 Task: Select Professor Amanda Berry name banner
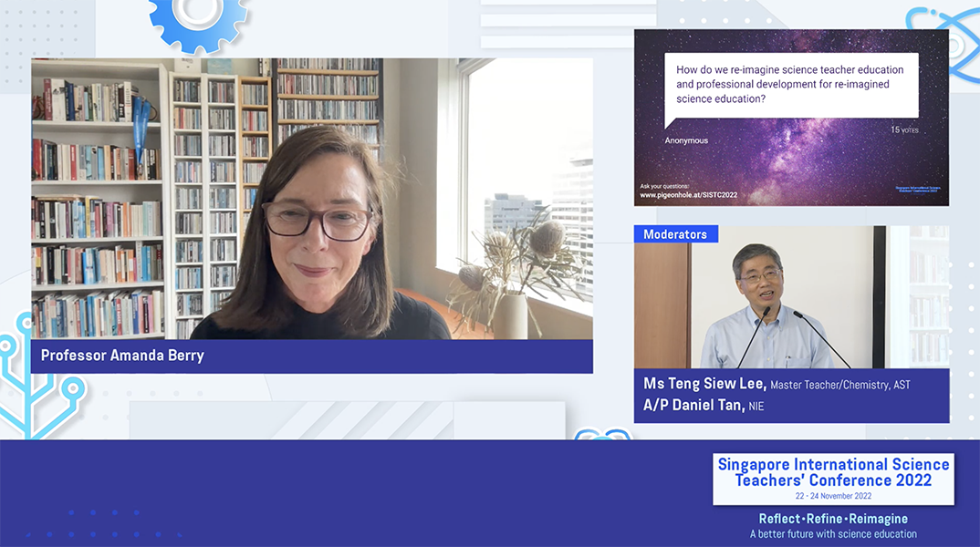point(312,356)
